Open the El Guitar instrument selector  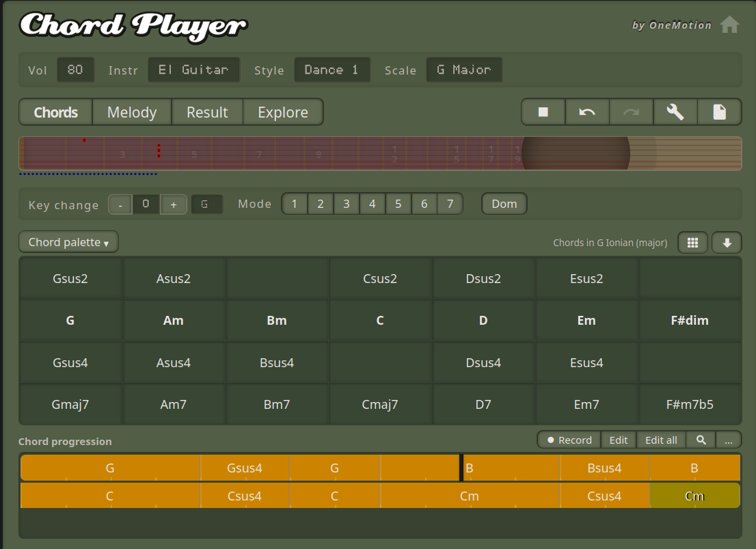coord(194,70)
